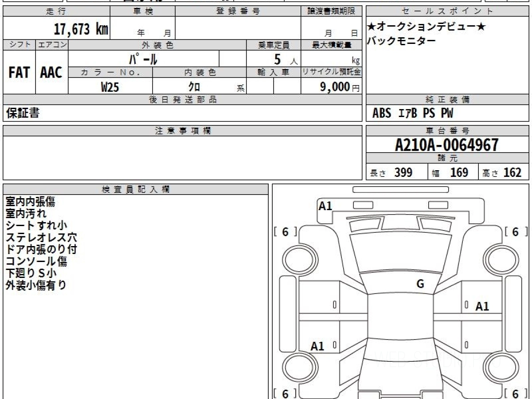The width and height of the screenshot is (532, 399).
Task: Select inspector note ドア内張のり付
Action: [x=41, y=249]
